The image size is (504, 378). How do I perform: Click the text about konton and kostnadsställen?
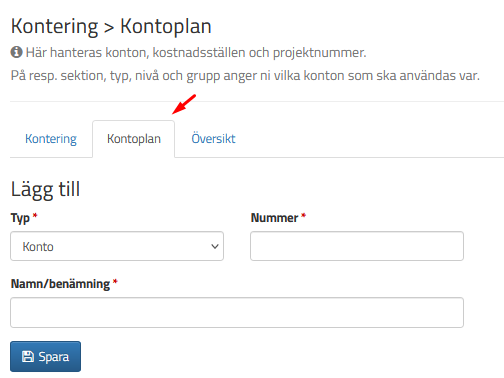click(196, 53)
